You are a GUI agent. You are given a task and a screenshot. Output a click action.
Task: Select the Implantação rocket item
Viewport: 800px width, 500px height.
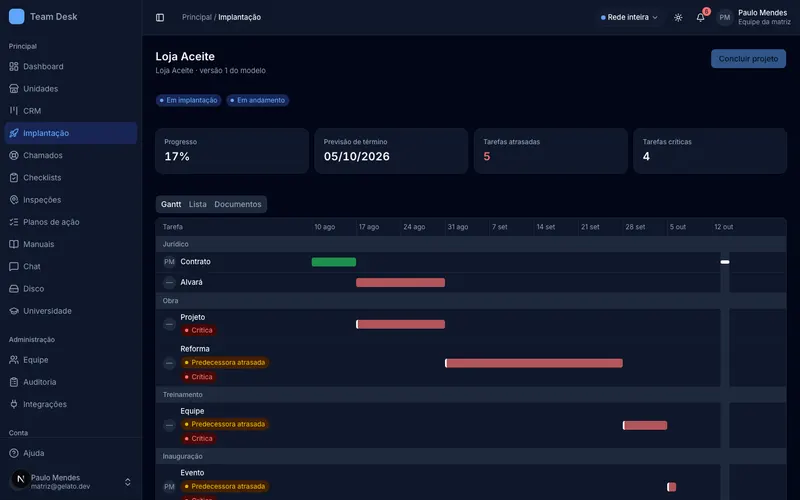[70, 133]
